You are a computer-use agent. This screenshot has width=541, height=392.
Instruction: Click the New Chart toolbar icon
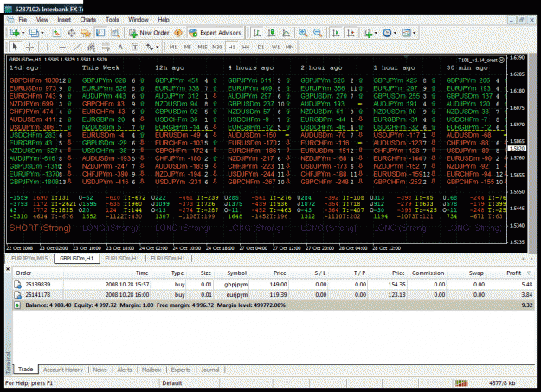(x=15, y=33)
